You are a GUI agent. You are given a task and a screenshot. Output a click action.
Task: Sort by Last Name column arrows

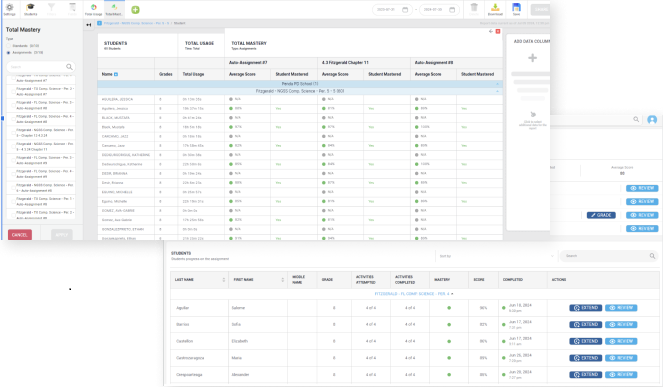224,280
